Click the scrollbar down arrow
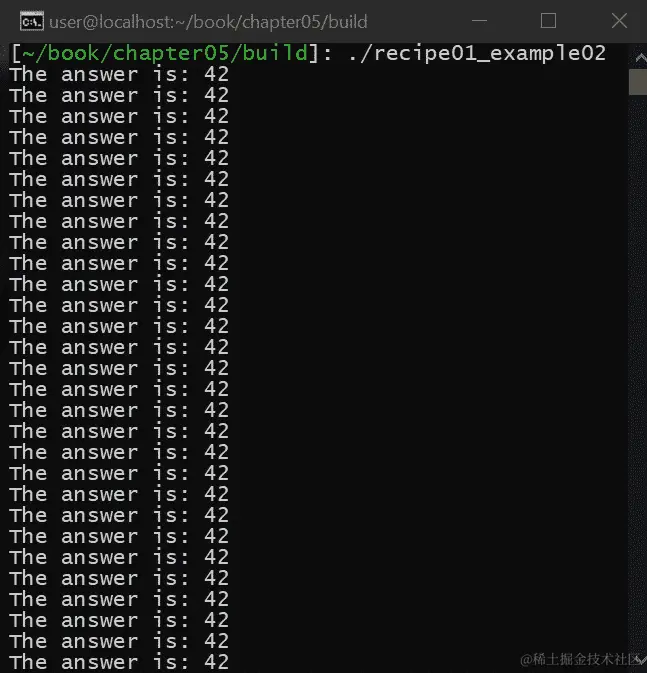Viewport: 647px width, 673px height. point(641,662)
